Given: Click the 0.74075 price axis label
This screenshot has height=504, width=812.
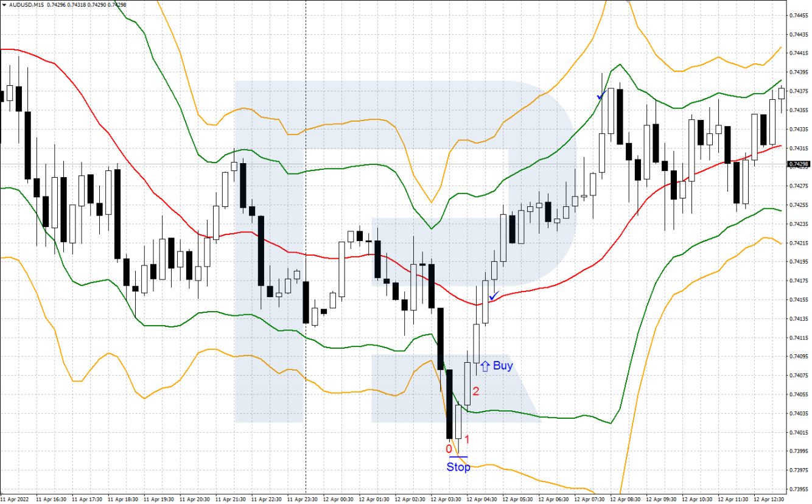Looking at the screenshot, I should pyautogui.click(x=798, y=376).
